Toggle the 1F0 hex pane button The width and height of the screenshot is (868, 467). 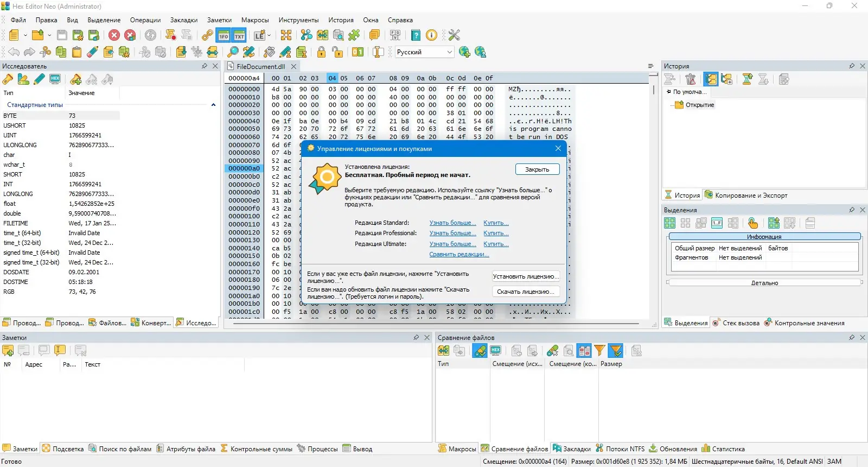pyautogui.click(x=224, y=36)
